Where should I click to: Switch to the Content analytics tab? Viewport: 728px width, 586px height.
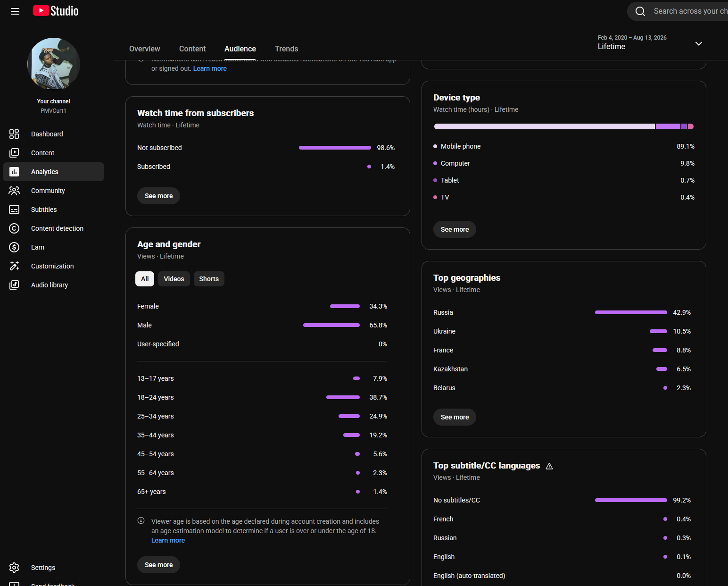tap(192, 49)
